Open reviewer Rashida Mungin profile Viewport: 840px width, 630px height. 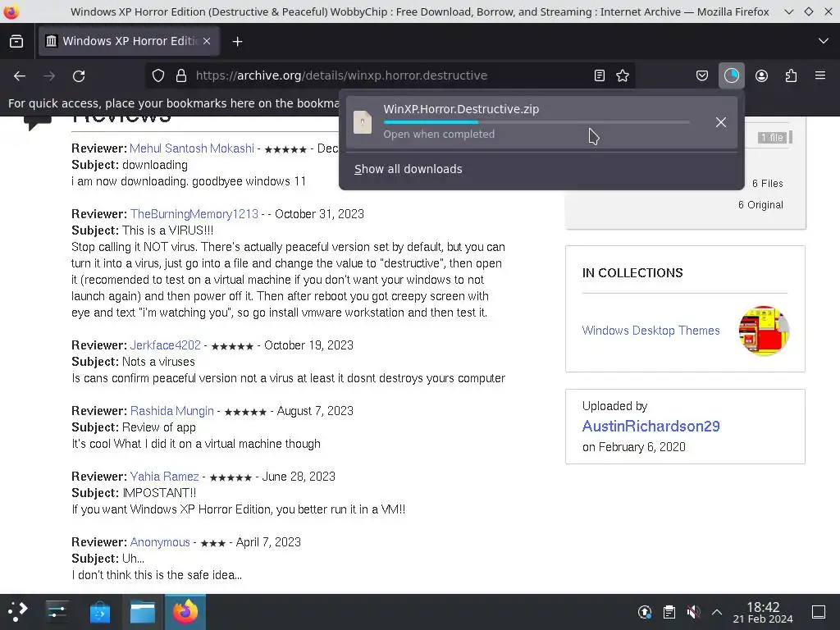click(x=172, y=411)
